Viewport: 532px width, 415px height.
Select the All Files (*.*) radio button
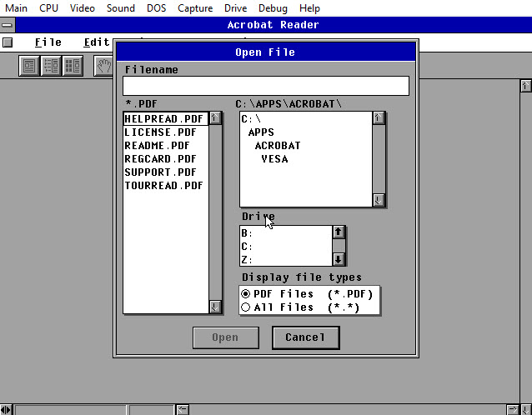pos(246,307)
